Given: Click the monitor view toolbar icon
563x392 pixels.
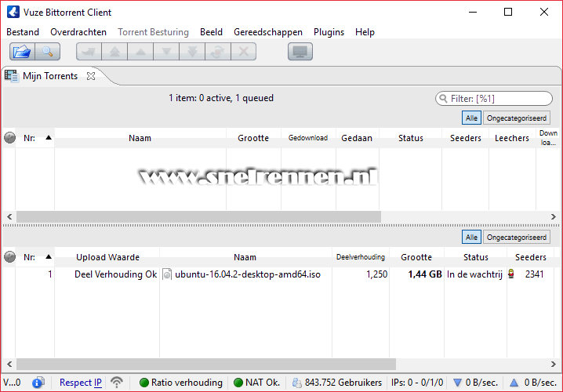Looking at the screenshot, I should point(300,52).
